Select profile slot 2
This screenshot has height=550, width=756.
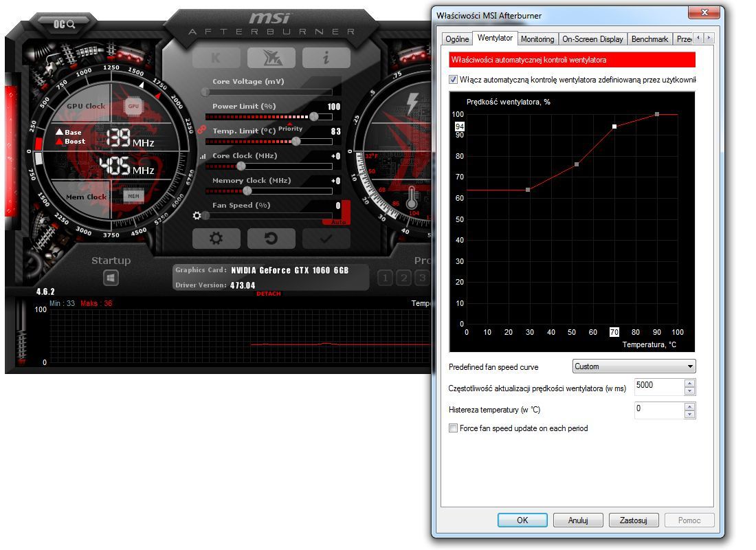coord(403,278)
